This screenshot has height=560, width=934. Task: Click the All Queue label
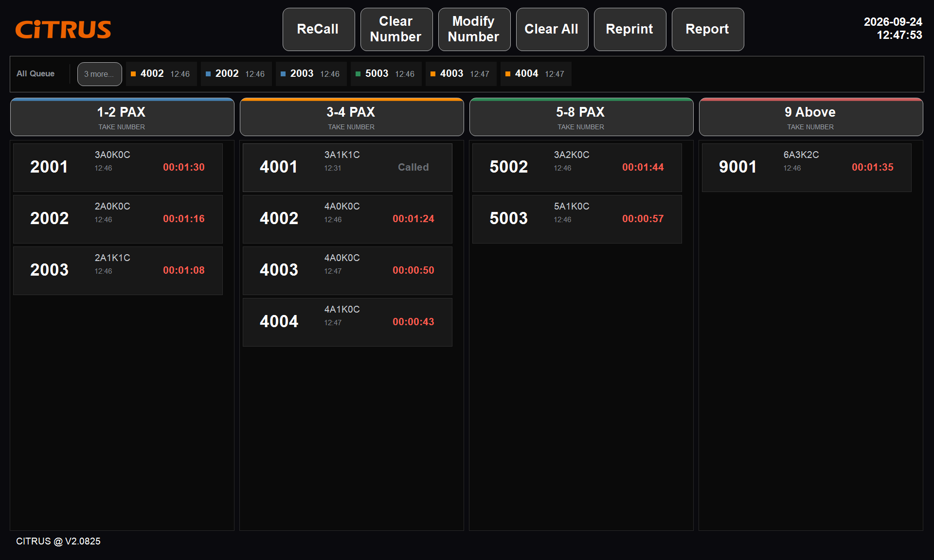coord(36,74)
